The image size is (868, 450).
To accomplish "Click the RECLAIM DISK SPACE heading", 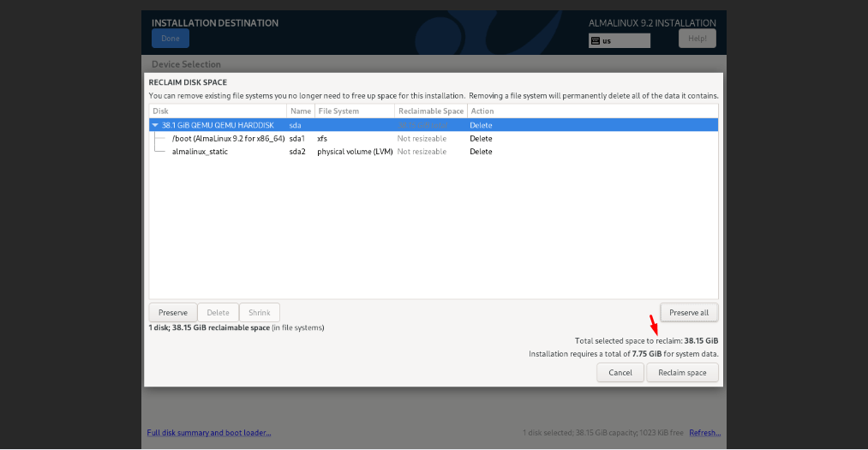I will coord(188,82).
